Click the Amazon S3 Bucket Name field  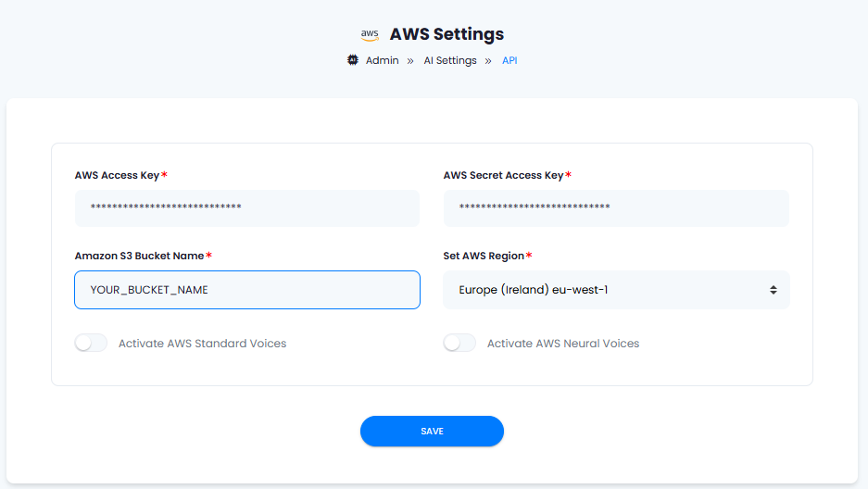[247, 290]
